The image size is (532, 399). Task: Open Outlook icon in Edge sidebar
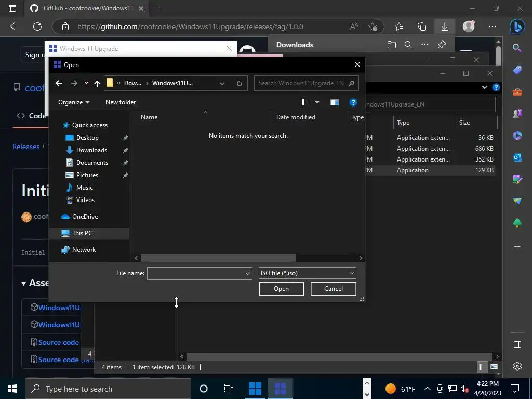click(517, 157)
